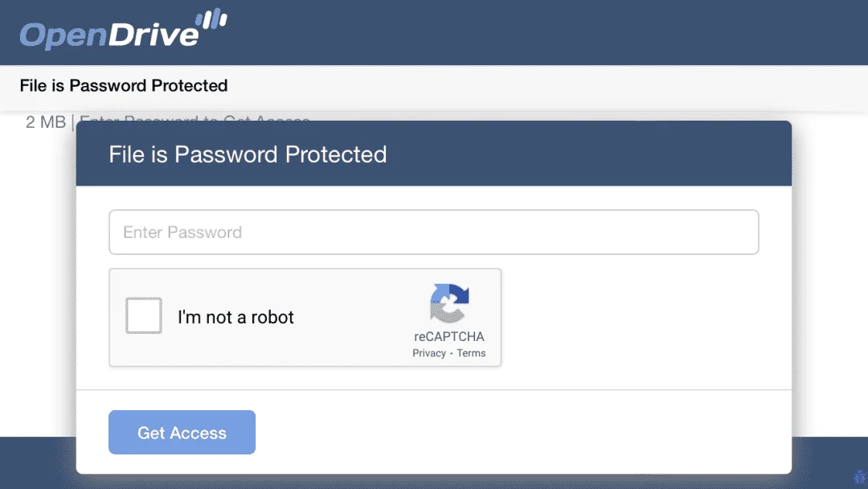Click the reCAPTCHA brand label text

click(449, 337)
